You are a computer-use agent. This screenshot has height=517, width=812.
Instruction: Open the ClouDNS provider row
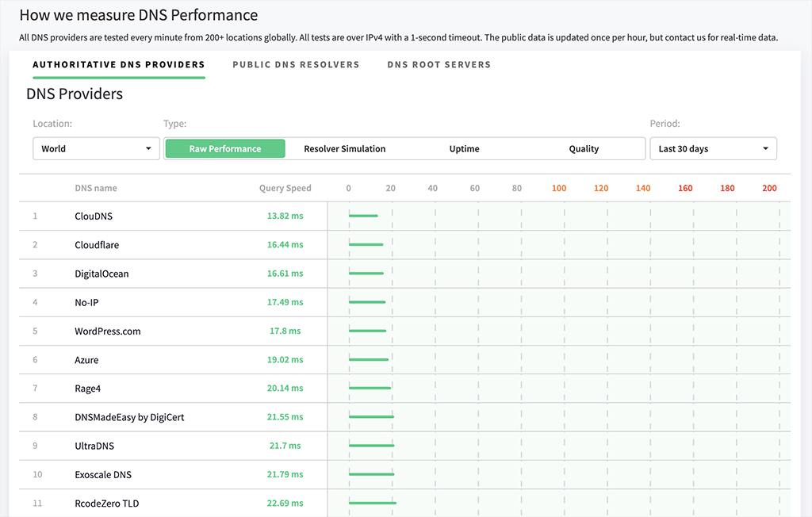(405, 216)
